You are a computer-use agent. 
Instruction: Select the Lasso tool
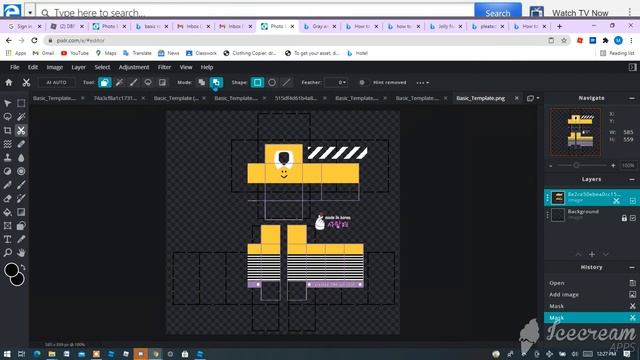[x=7, y=117]
